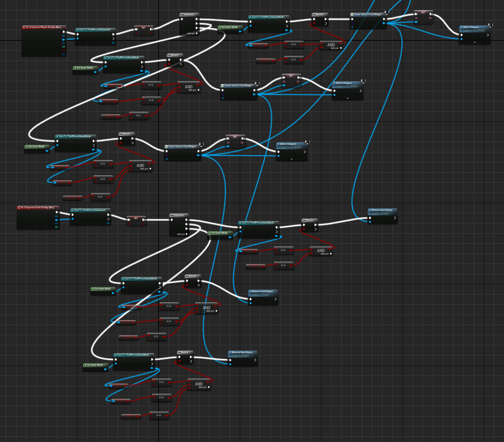Viewport: 504px width, 442px height.
Task: Select the SET node after End Overlap's cast node
Action: pos(136,220)
